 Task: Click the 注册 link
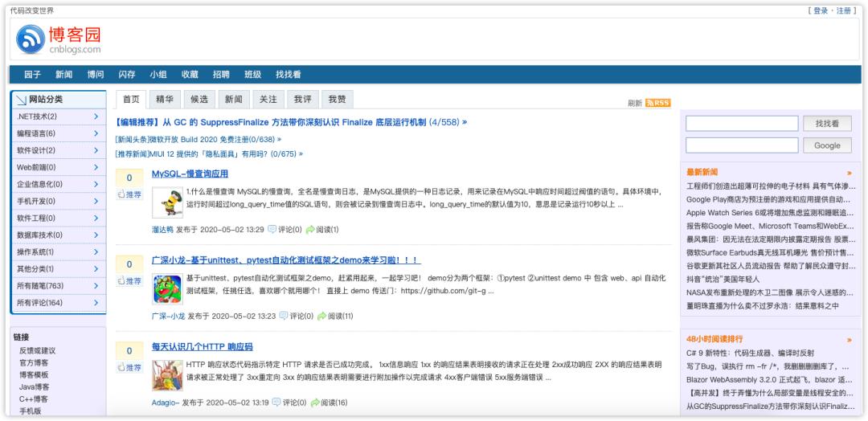coord(844,10)
